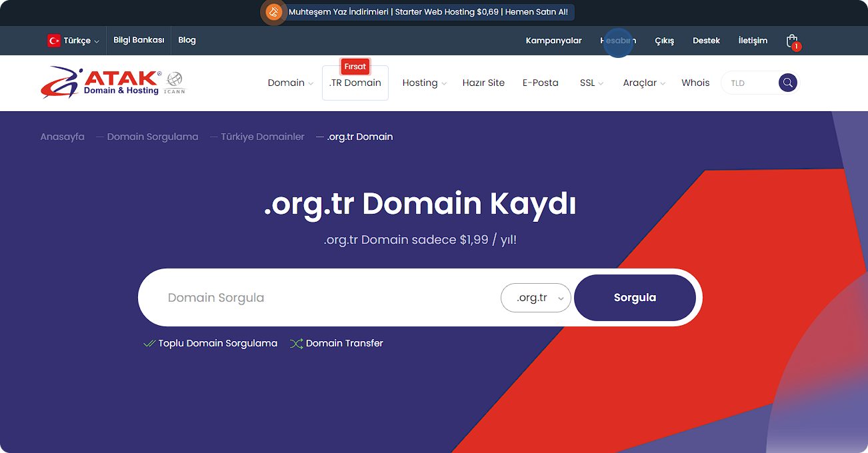This screenshot has height=453, width=868.
Task: Focus the TLD search field
Action: [751, 83]
